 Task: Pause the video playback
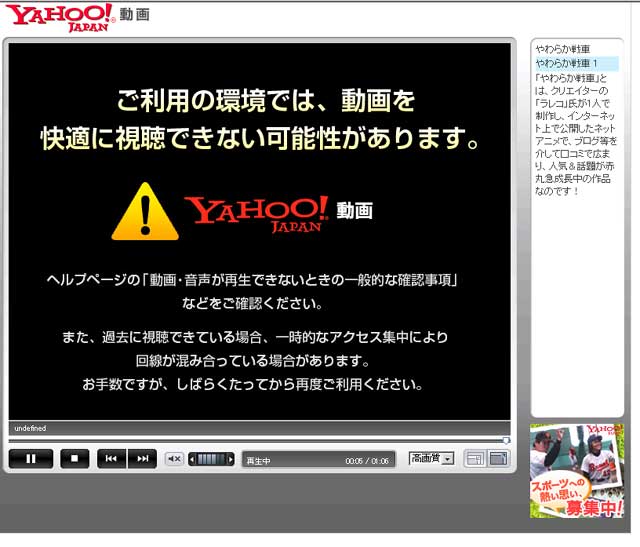pos(31,459)
